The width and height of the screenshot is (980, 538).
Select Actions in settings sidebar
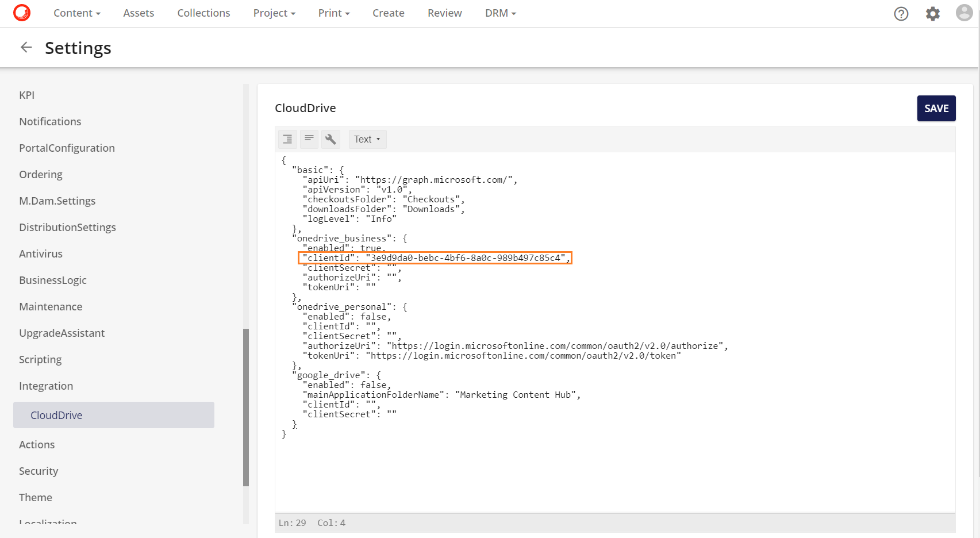point(37,444)
